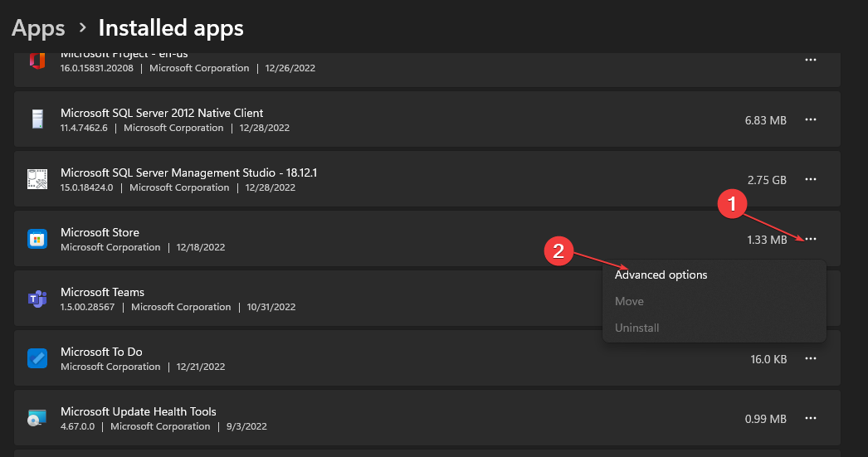Open more options for SQL Server Management Studio
Image resolution: width=868 pixels, height=457 pixels.
click(x=811, y=179)
